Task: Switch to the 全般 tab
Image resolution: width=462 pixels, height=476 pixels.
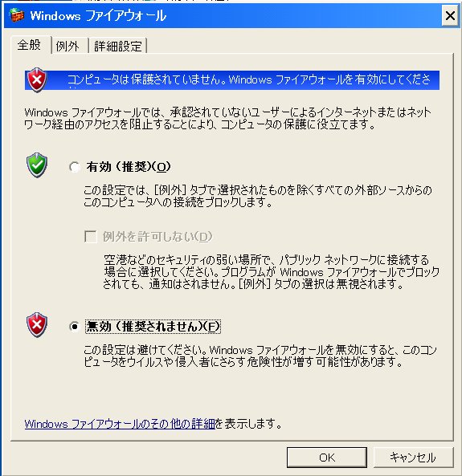Action: [29, 45]
